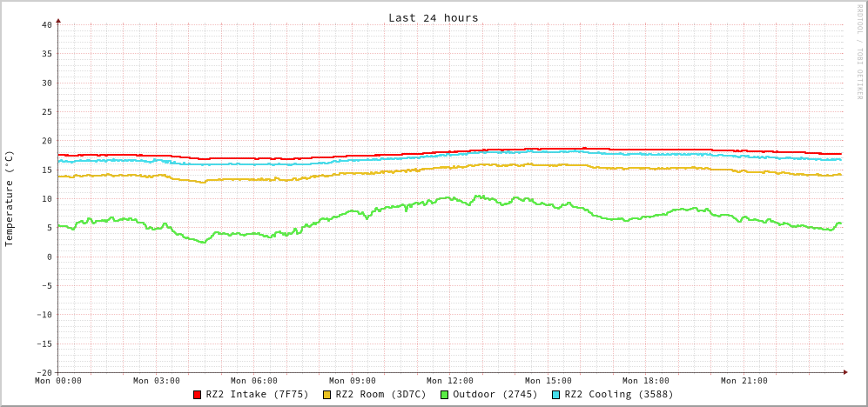Click the 'Mon 18:00' time axis label
The image size is (868, 407).
(646, 380)
